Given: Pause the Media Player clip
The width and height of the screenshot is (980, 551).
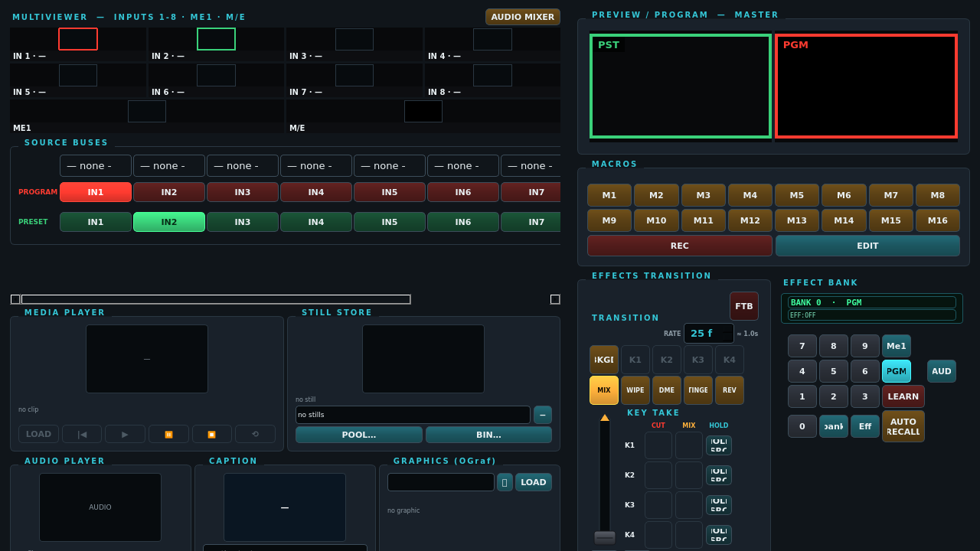Looking at the screenshot, I should [x=168, y=434].
